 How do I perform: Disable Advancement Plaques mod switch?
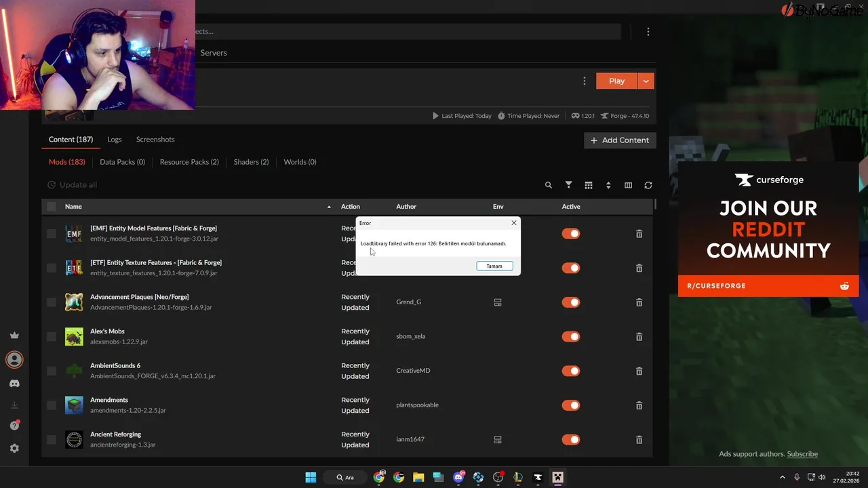571,302
